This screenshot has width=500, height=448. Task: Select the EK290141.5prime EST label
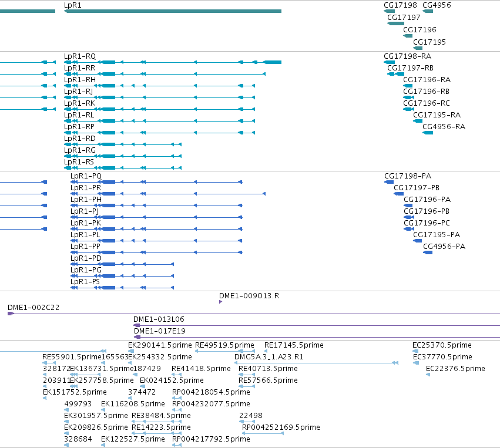tap(160, 345)
